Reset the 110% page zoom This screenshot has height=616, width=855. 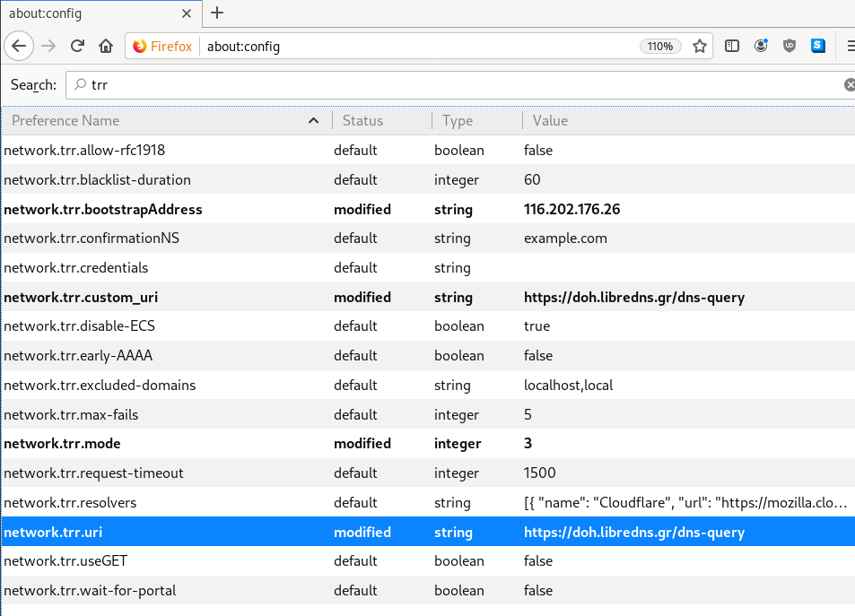pos(660,46)
